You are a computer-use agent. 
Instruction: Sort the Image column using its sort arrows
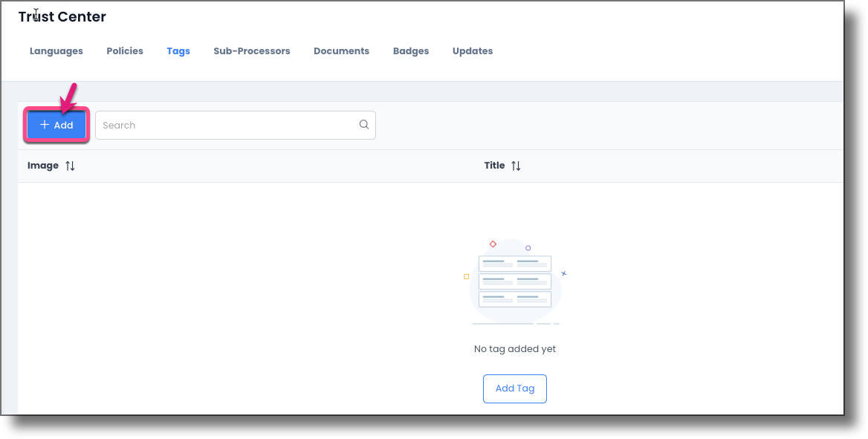[x=70, y=165]
